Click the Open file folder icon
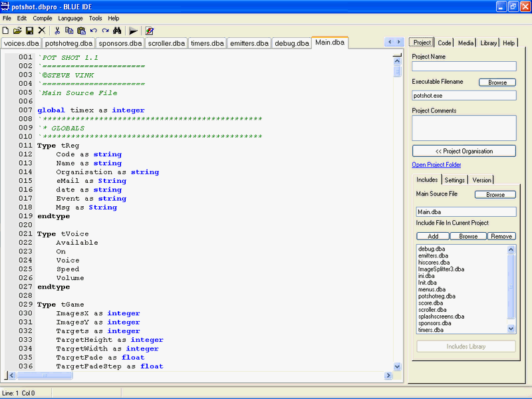The width and height of the screenshot is (532, 399). [17, 31]
